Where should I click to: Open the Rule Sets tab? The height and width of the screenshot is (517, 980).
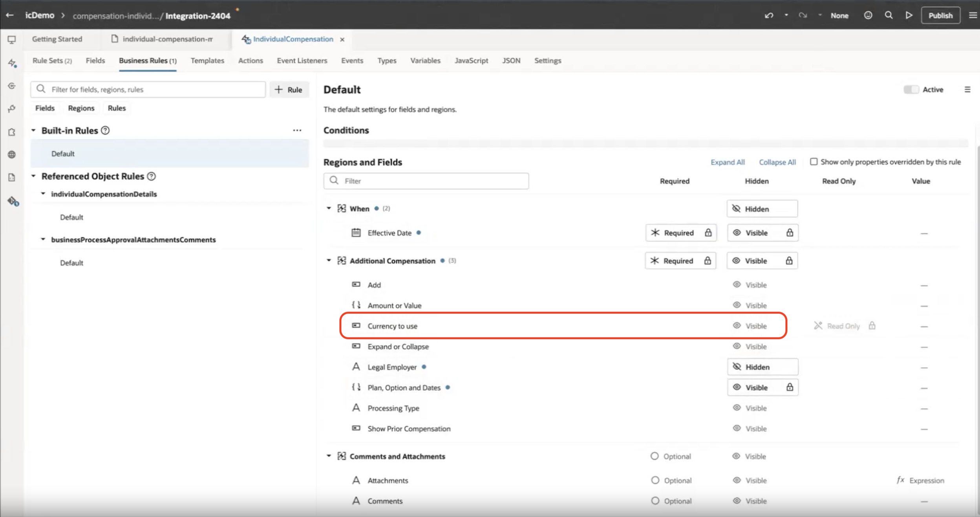pyautogui.click(x=52, y=60)
